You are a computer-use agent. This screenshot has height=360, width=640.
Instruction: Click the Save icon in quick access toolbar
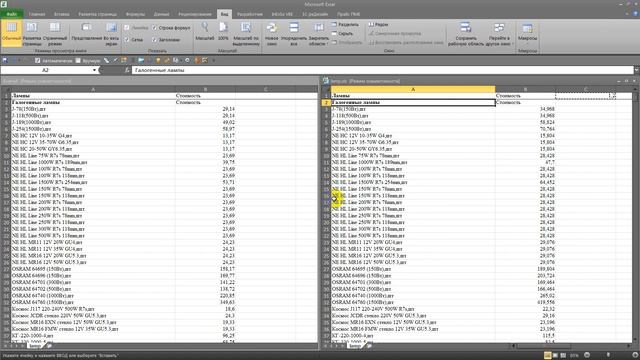[x=5, y=60]
